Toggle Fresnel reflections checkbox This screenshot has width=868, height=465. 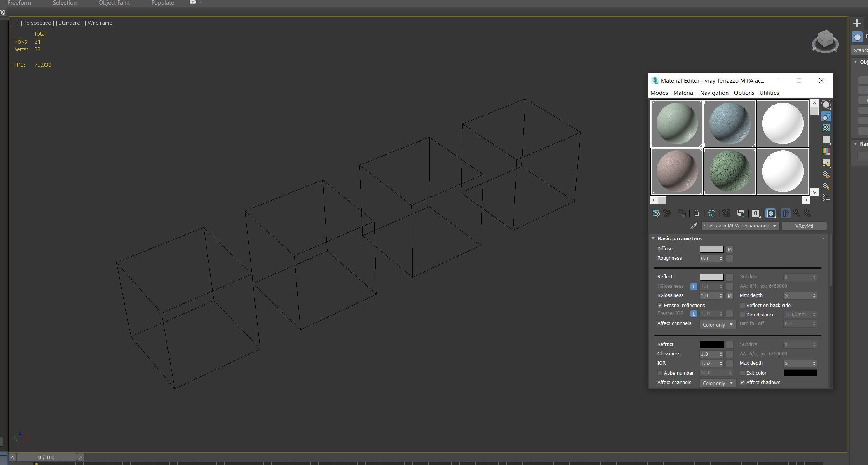coord(660,305)
